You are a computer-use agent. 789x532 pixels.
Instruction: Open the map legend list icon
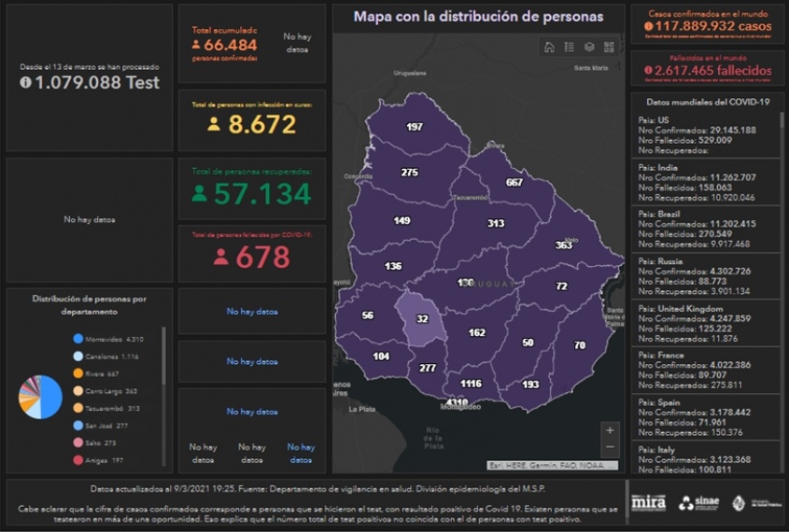[x=570, y=47]
